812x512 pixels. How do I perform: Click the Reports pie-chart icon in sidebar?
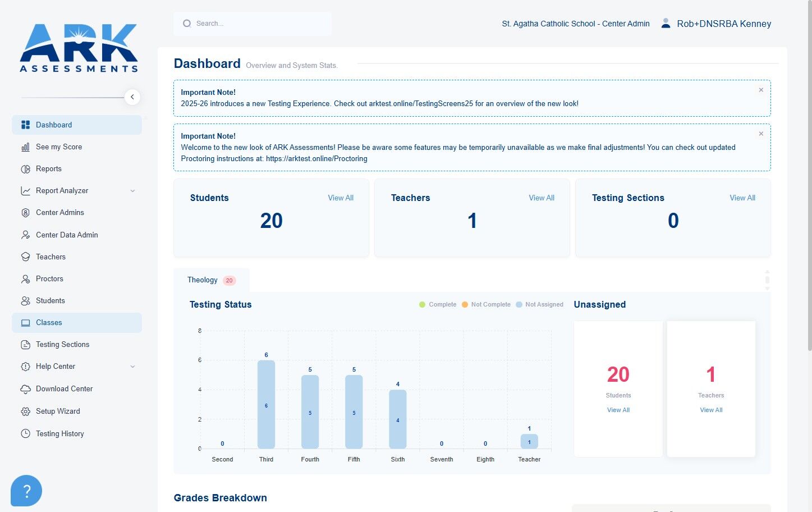25,169
